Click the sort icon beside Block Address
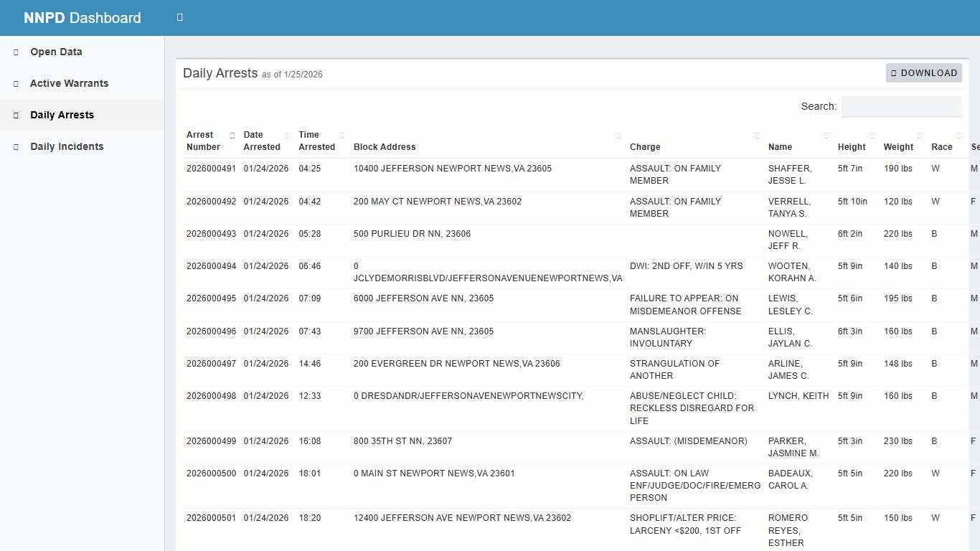Screen dimensions: 980x551 coord(618,135)
